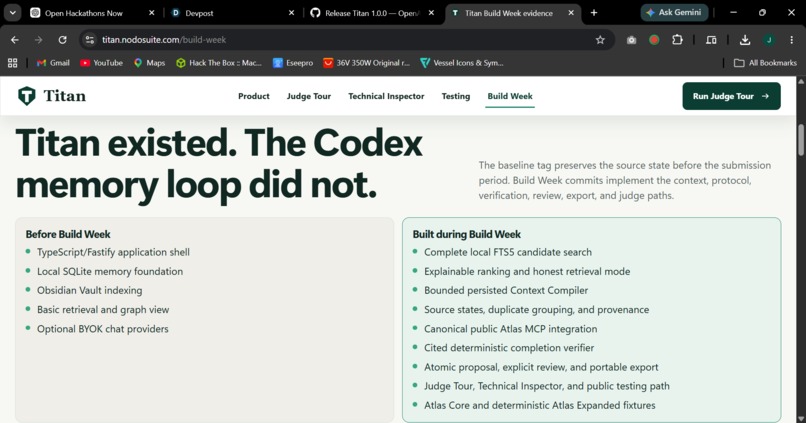
Task: View site information icon in address bar
Action: tap(90, 40)
